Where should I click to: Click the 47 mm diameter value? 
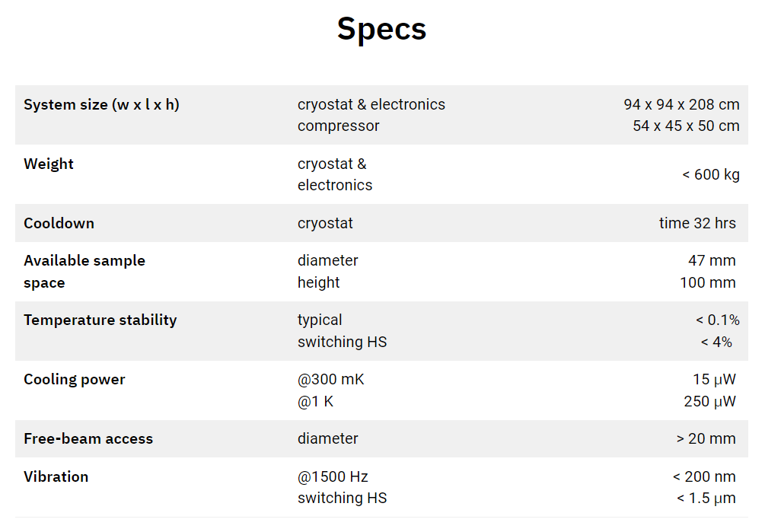[712, 261]
